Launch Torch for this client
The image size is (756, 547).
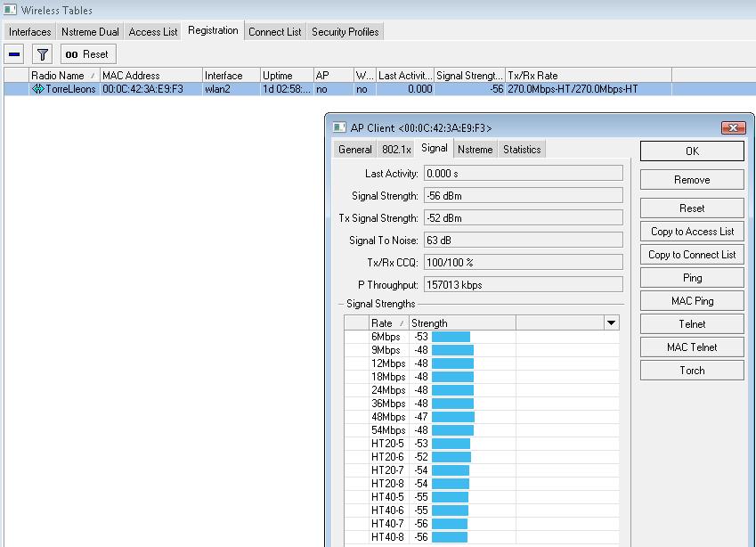click(x=691, y=370)
